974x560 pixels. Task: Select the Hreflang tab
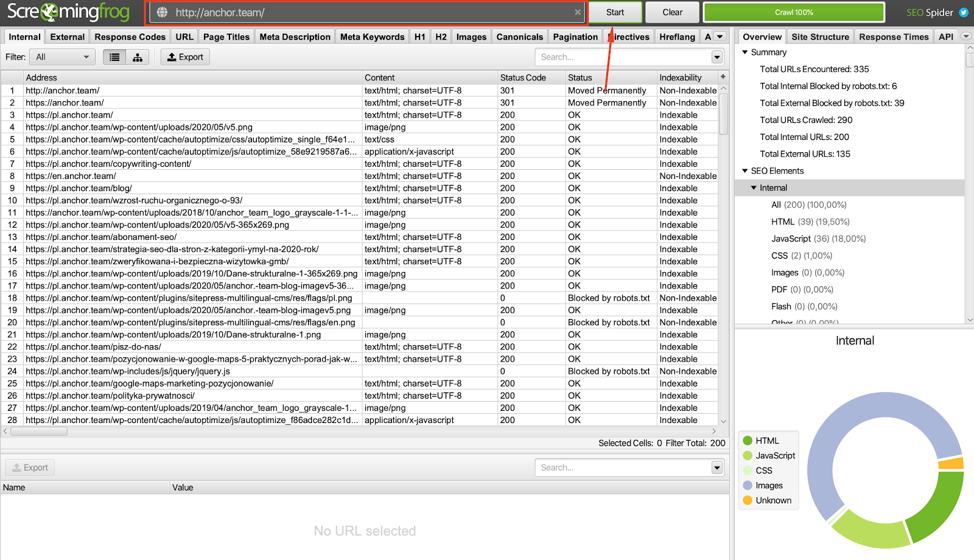tap(677, 37)
